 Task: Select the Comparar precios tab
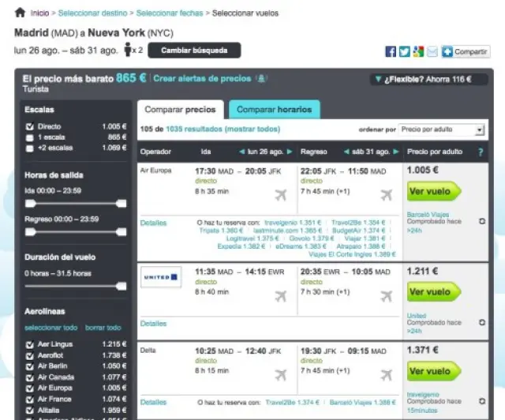point(178,110)
